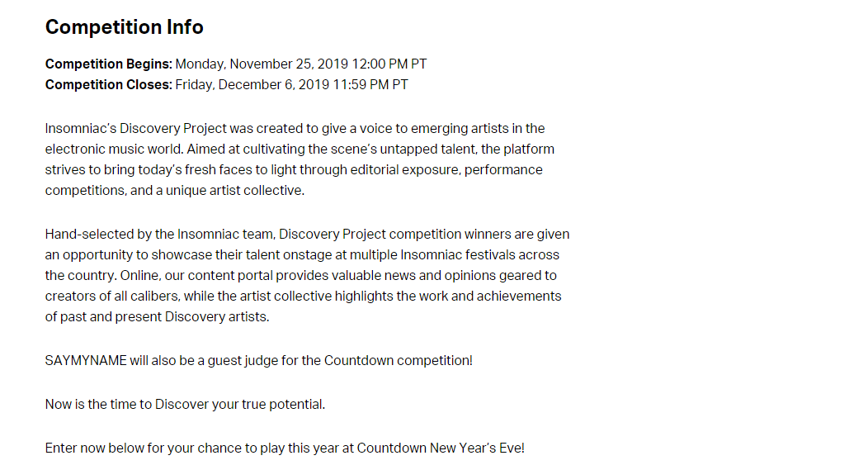Image resolution: width=868 pixels, height=465 pixels.
Task: Click the Competition Begins label
Action: (x=109, y=64)
